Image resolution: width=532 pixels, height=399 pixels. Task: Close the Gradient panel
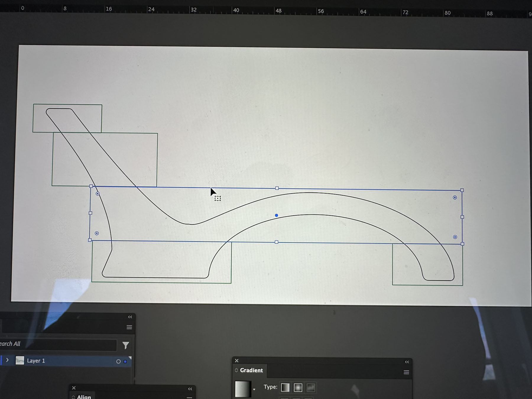(236, 361)
